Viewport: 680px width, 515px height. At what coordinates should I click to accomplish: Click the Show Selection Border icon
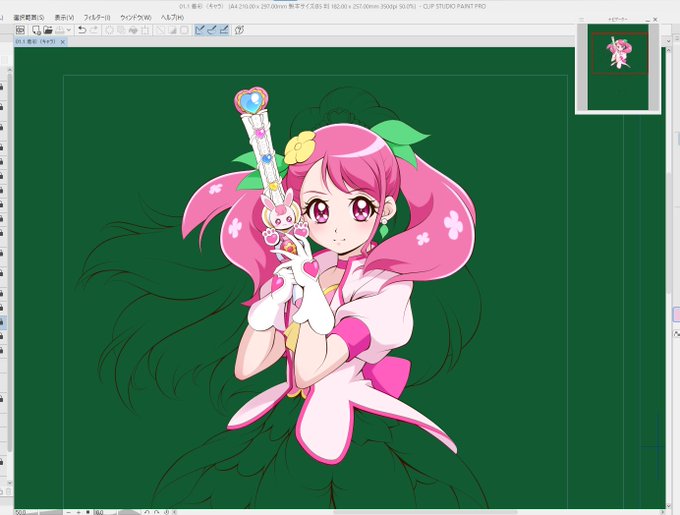click(184, 30)
